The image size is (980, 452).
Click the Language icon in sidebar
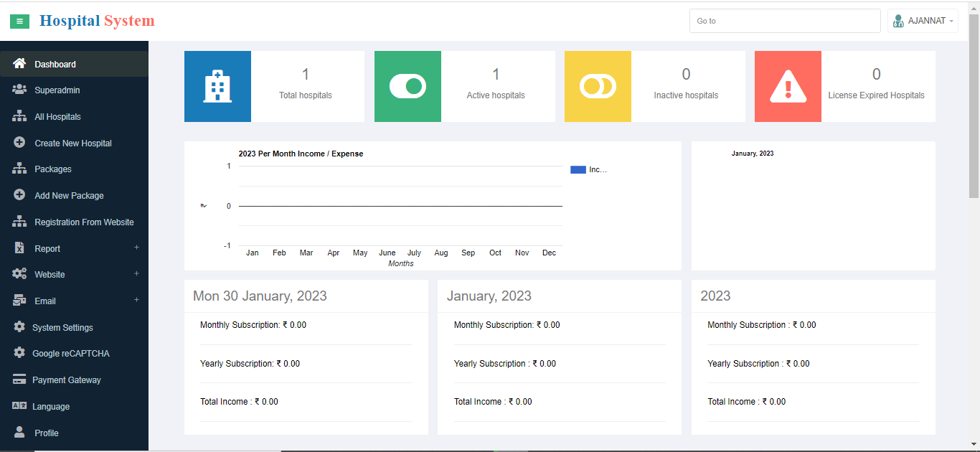coord(19,406)
